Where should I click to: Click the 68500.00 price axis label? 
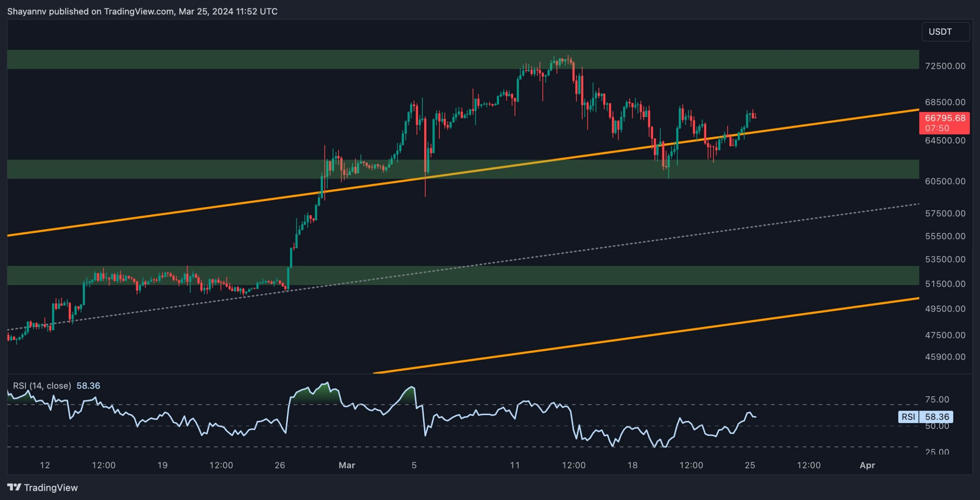(x=945, y=102)
